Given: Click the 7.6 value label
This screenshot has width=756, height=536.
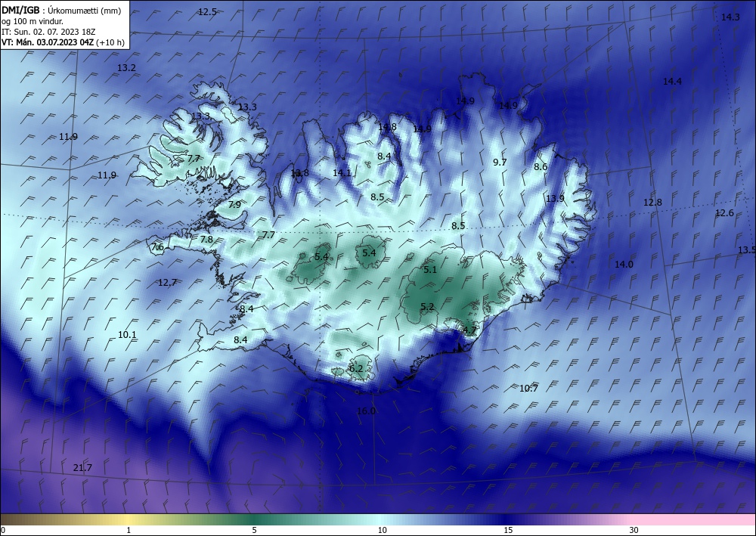Looking at the screenshot, I should 157,247.
